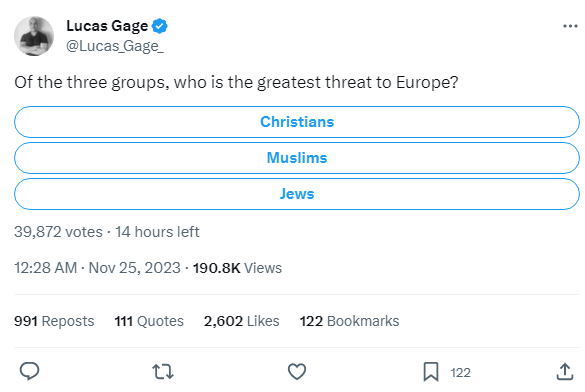Image resolution: width=585 pixels, height=392 pixels.
Task: Click the share upload icon
Action: [x=565, y=371]
